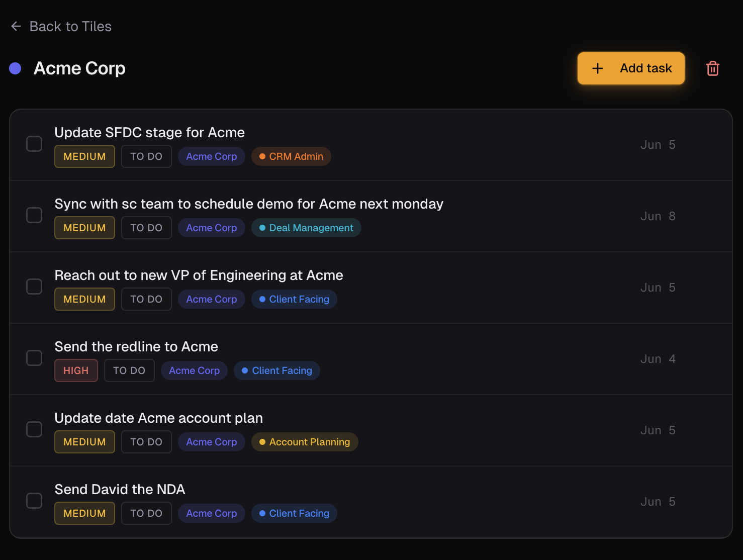Click Jun 4 due date on redline task
Viewport: 743px width, 560px height.
coord(658,359)
